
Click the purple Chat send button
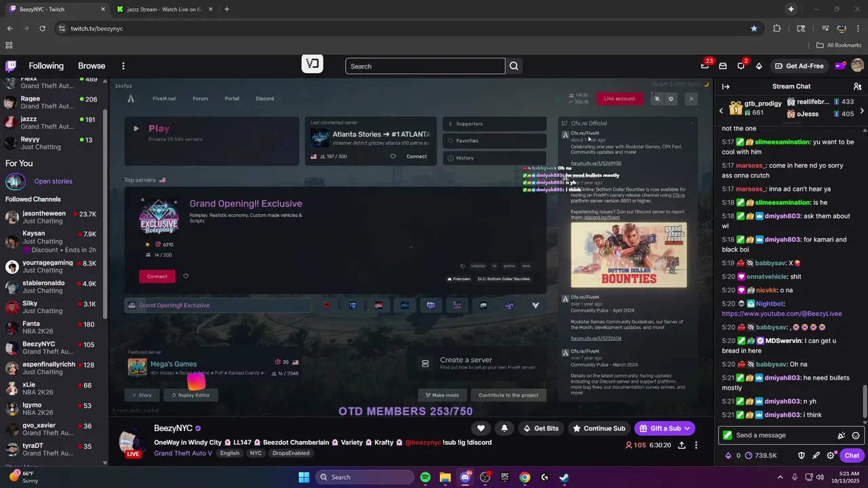(852, 455)
